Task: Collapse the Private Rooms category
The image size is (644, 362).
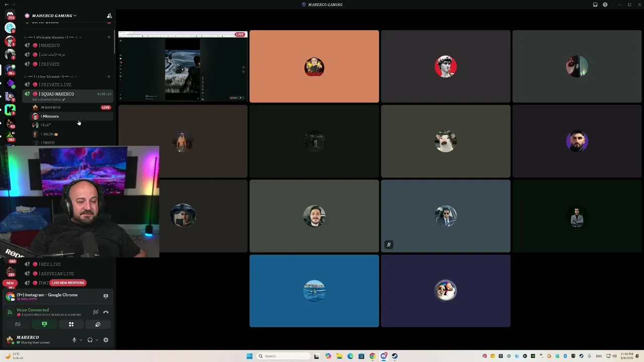Action: coord(52,37)
